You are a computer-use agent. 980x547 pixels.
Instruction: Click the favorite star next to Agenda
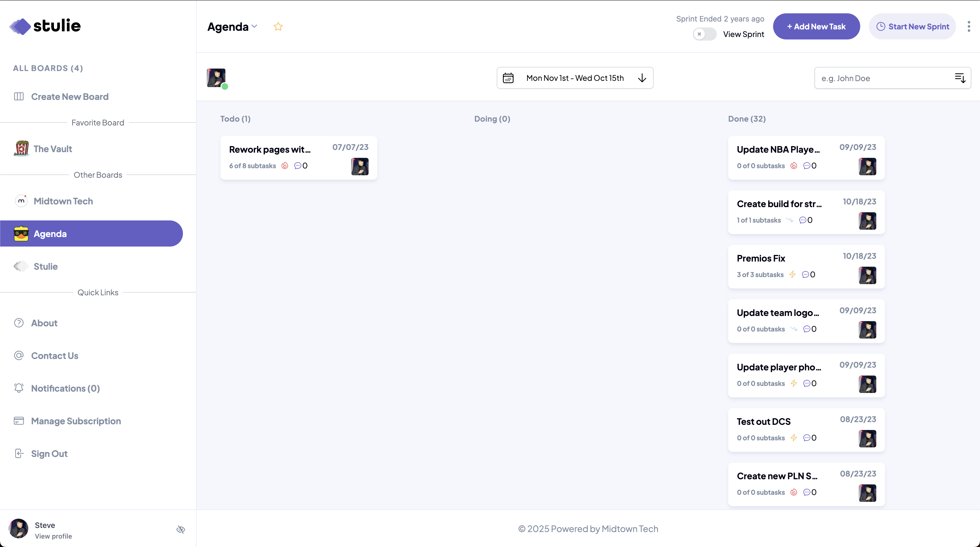coord(278,27)
